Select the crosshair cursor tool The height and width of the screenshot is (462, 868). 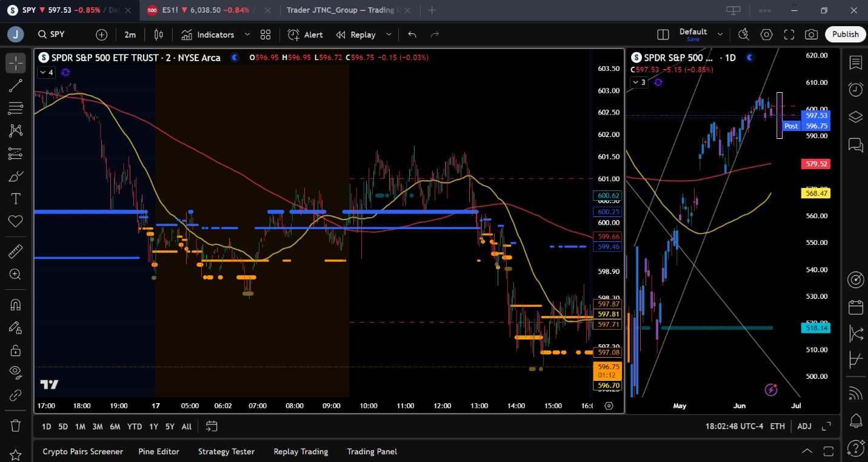(x=16, y=62)
